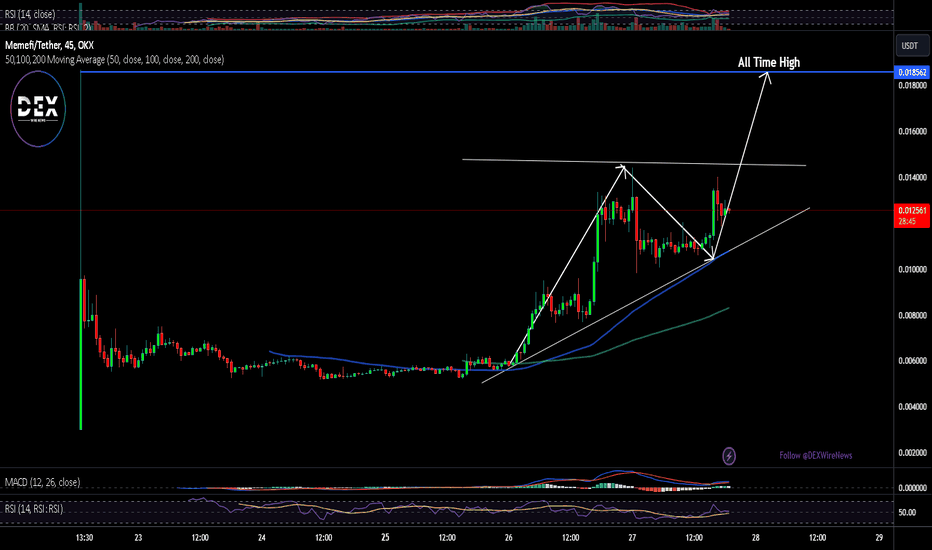Click the 28 date label on time axis
The width and height of the screenshot is (932, 550).
[x=755, y=538]
